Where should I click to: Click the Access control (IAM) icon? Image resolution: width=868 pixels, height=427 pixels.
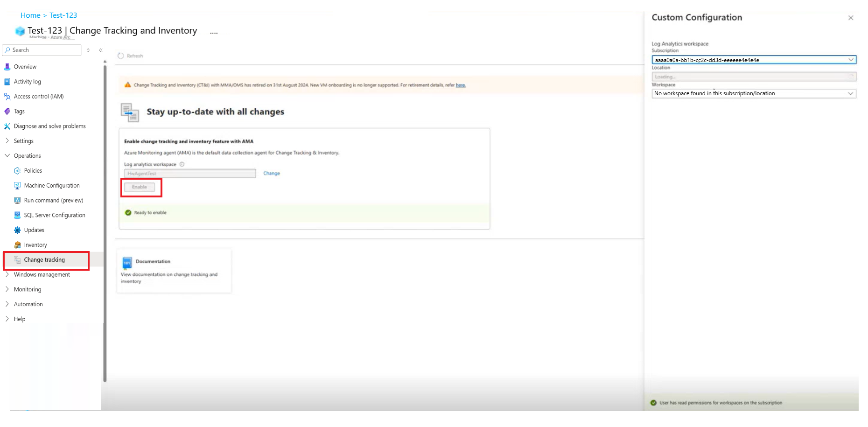tap(7, 97)
